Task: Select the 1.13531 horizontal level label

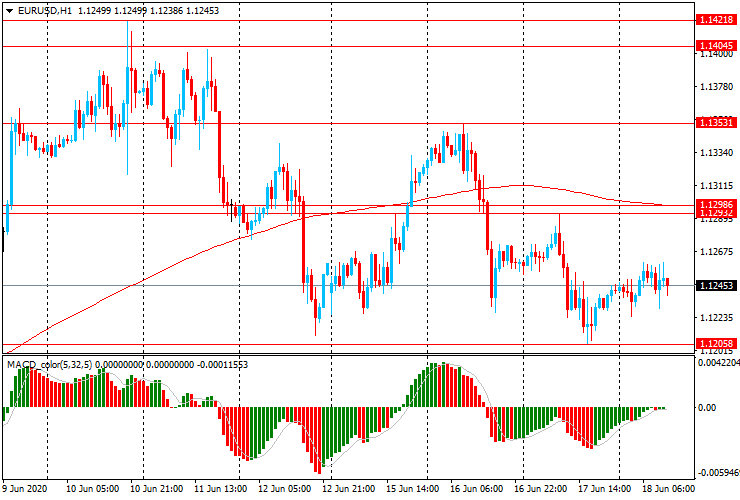Action: point(716,123)
